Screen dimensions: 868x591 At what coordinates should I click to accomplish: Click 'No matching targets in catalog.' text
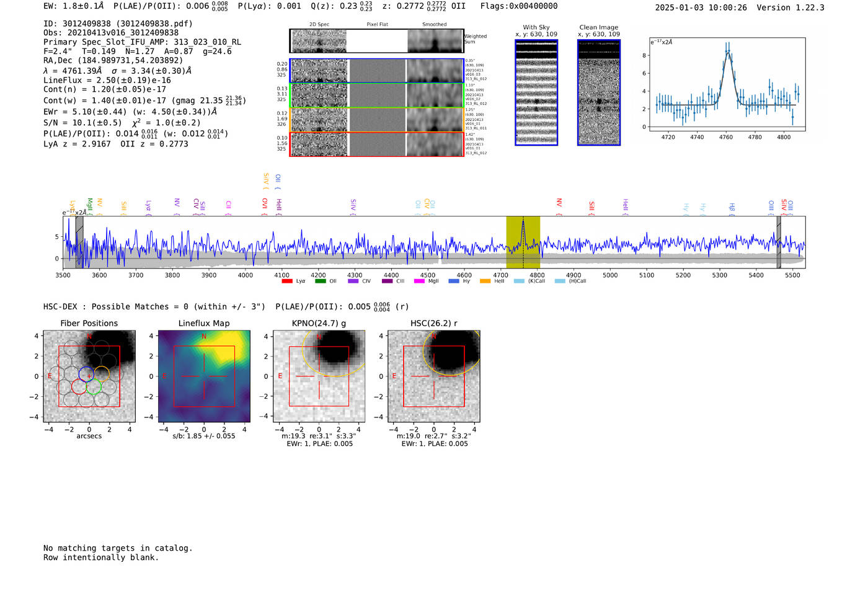coord(118,548)
